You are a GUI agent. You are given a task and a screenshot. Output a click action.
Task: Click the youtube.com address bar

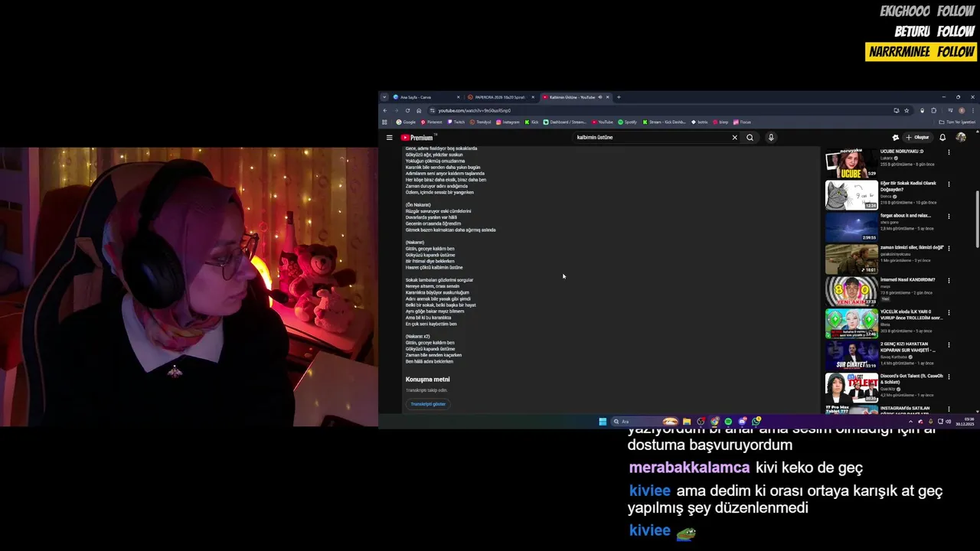[658, 110]
